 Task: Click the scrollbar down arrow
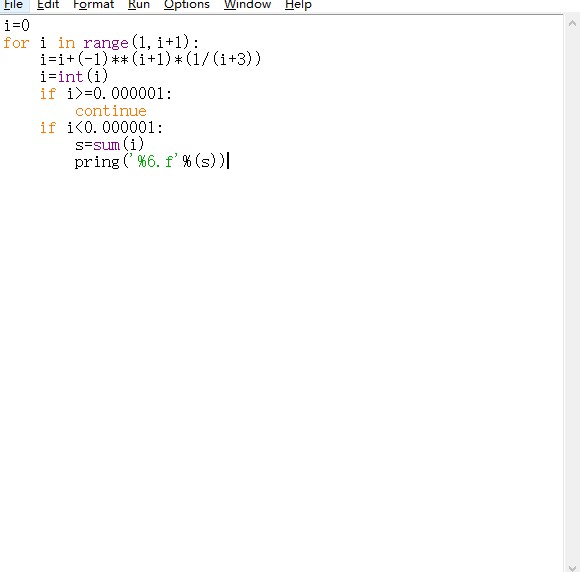pos(572,567)
